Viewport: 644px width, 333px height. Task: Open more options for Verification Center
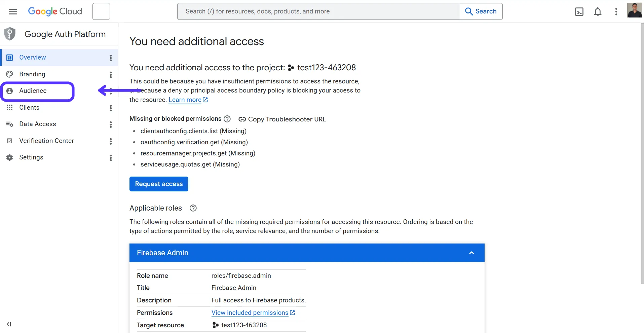point(111,141)
